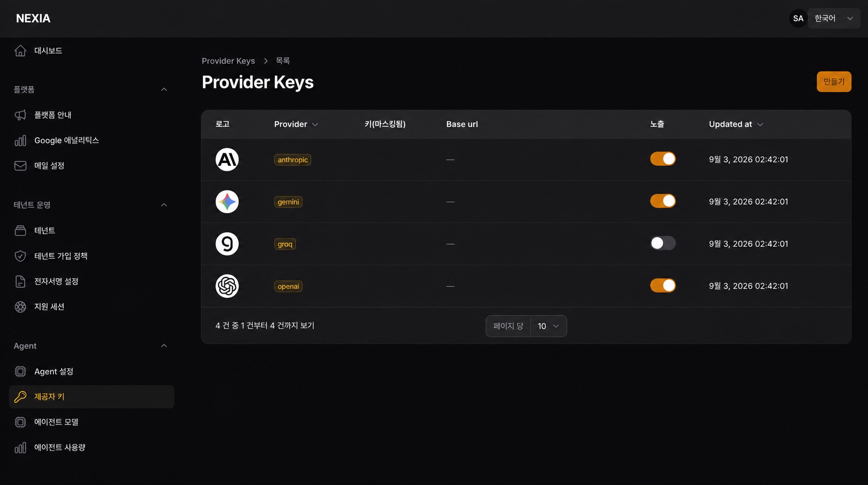The width and height of the screenshot is (868, 485).
Task: Open the 한국어 language dropdown
Action: tap(834, 18)
